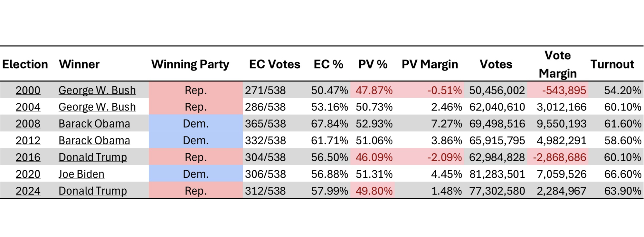Open the 2024 election link
This screenshot has width=644, height=237.
[28, 191]
